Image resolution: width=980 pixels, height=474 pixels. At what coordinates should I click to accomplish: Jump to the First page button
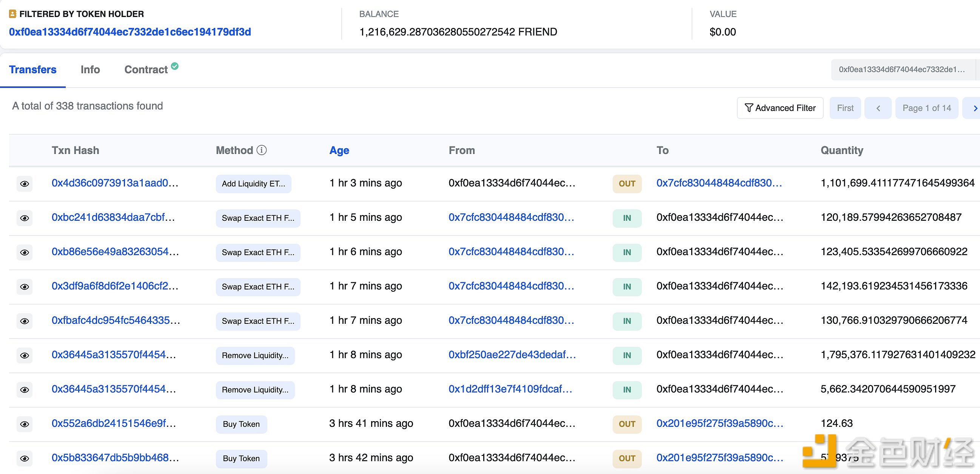[x=845, y=108]
